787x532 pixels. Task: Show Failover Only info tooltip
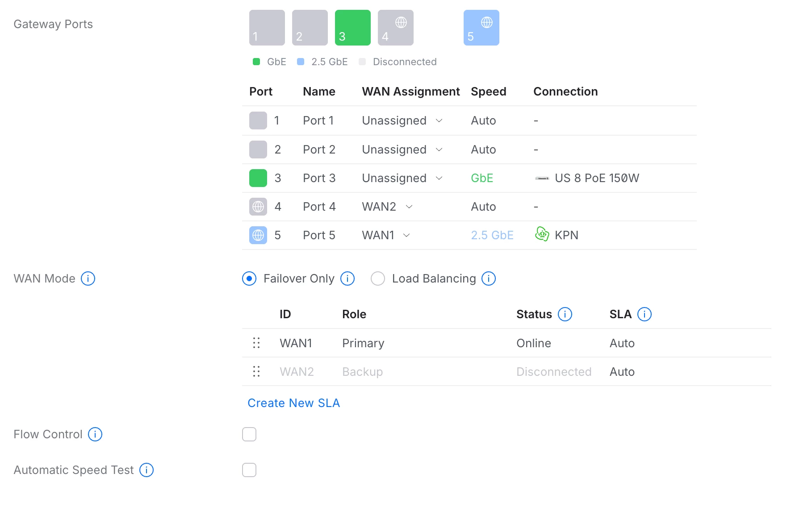(x=347, y=278)
